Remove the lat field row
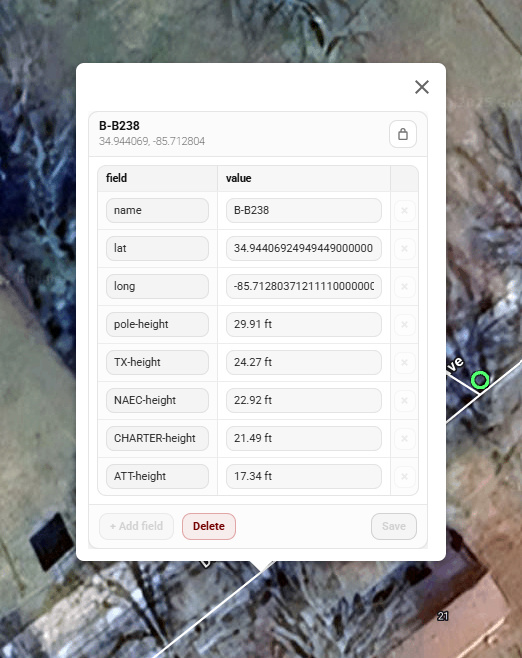 coord(405,248)
